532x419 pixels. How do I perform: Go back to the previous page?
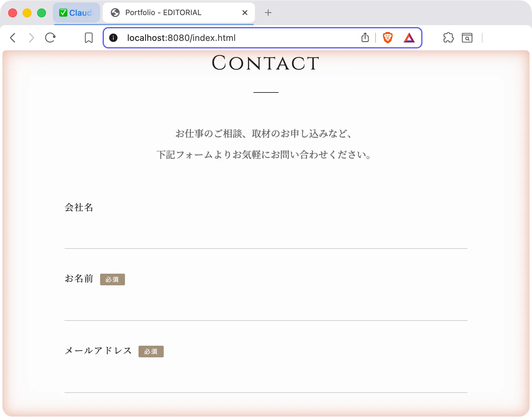(x=13, y=38)
